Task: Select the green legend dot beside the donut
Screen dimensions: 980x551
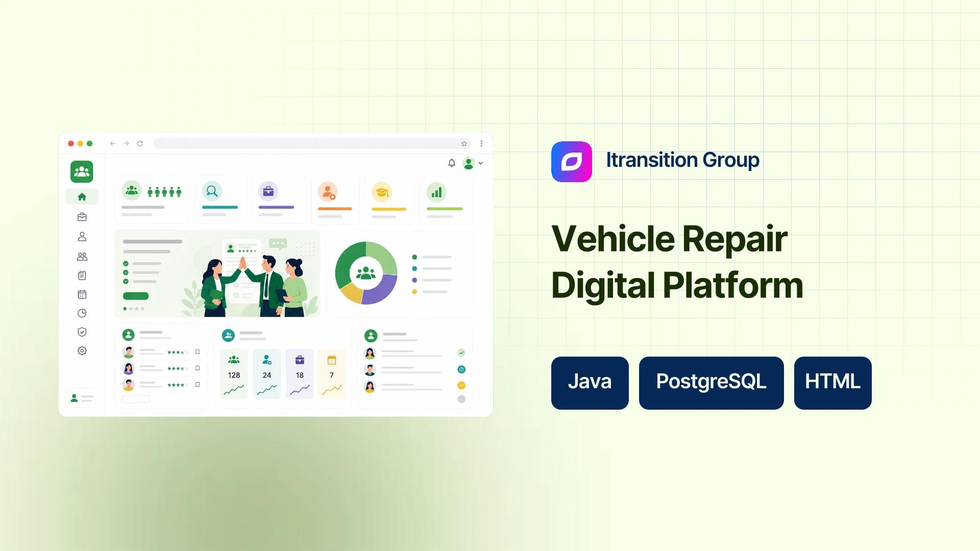Action: point(414,257)
